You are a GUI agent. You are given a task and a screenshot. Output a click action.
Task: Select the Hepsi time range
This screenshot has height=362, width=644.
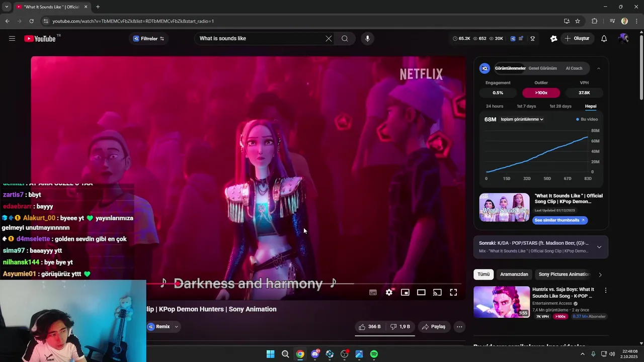point(591,106)
